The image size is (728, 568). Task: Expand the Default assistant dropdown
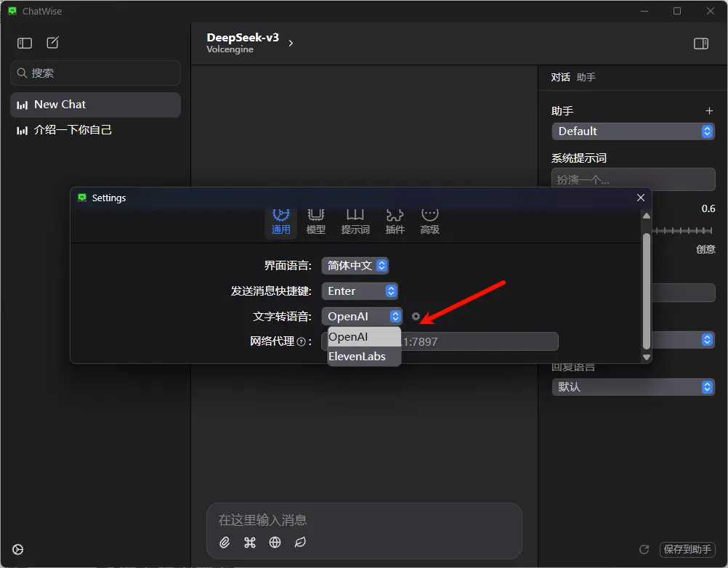click(x=633, y=131)
